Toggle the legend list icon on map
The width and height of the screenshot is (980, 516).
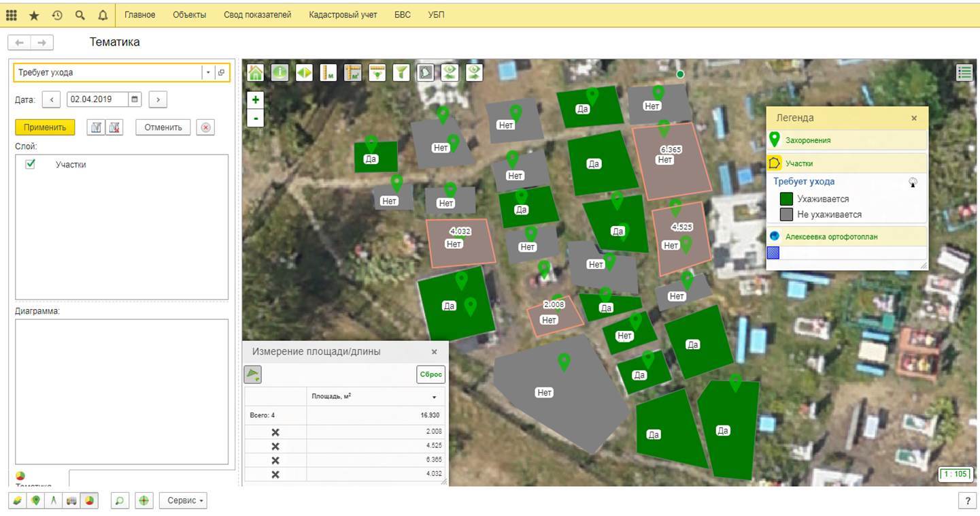point(964,73)
